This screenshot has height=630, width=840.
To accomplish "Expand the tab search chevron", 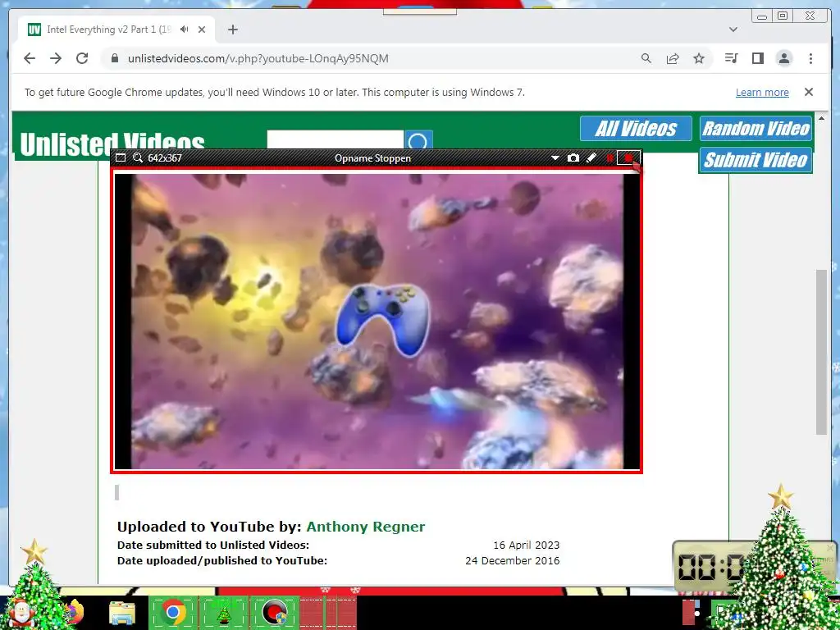I will pos(733,30).
